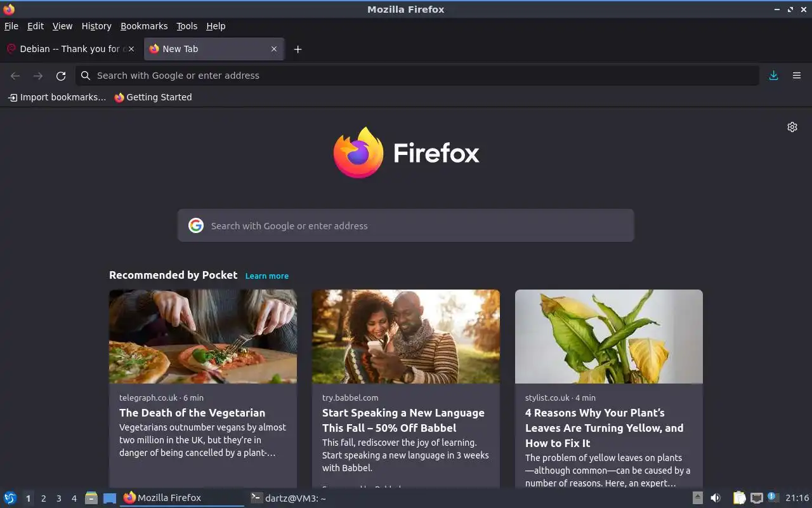Open the volume speaker tray icon
The width and height of the screenshot is (812, 508).
tap(716, 498)
